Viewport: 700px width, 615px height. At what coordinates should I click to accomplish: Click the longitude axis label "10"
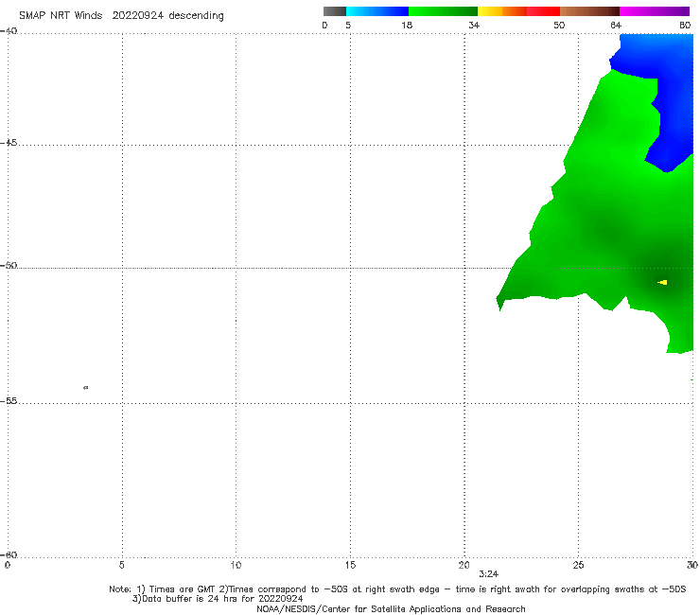[236, 565]
